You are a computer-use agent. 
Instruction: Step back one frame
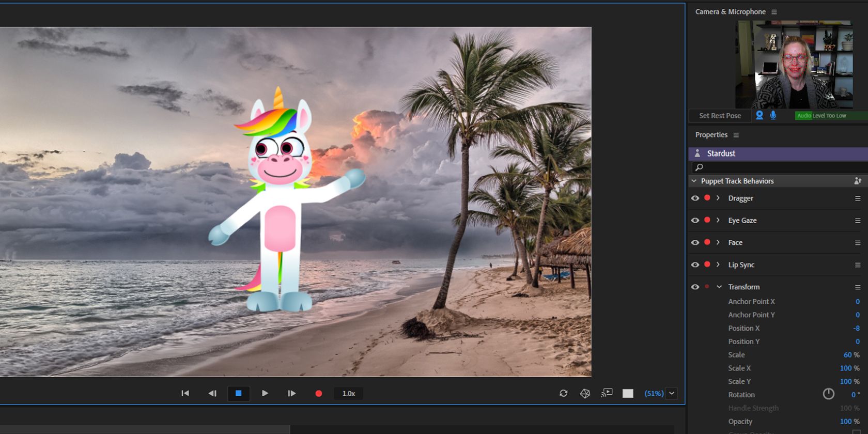pyautogui.click(x=212, y=394)
